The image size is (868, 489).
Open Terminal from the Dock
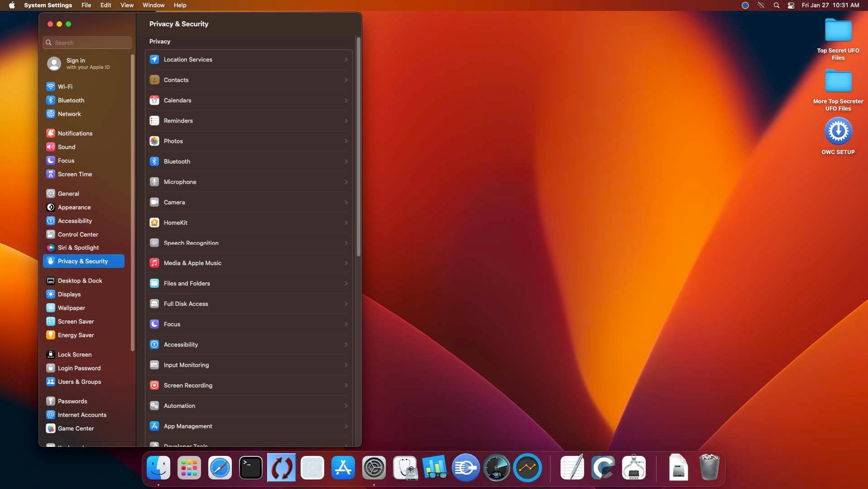tap(250, 468)
